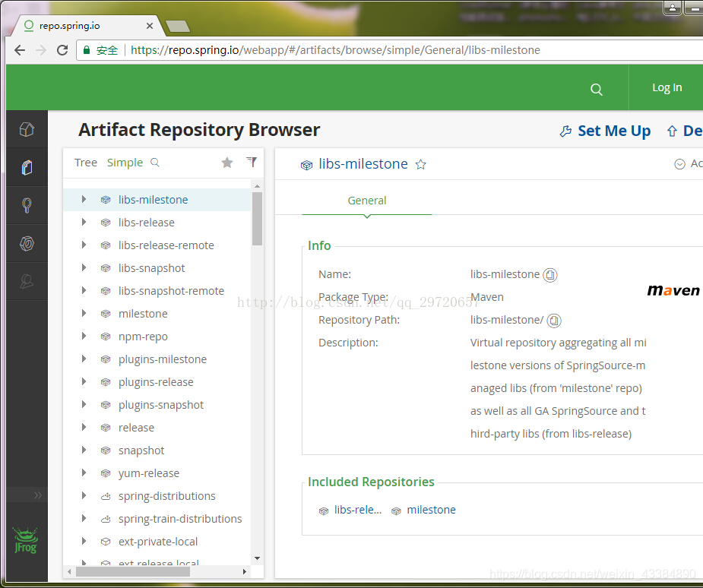Expand the milestone node

[84, 313]
